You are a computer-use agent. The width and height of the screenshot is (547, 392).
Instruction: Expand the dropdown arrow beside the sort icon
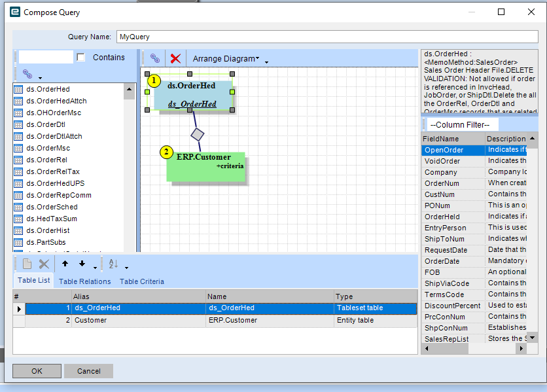(x=126, y=267)
